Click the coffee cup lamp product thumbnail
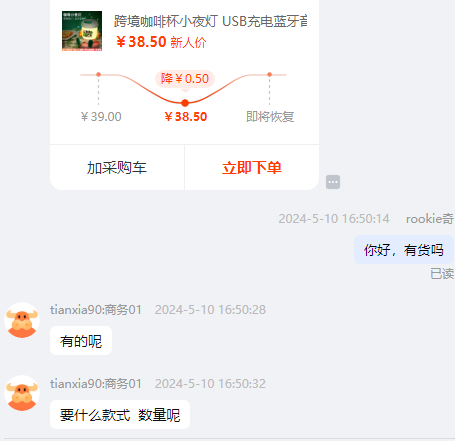Image resolution: width=455 pixels, height=441 pixels. coord(82,31)
